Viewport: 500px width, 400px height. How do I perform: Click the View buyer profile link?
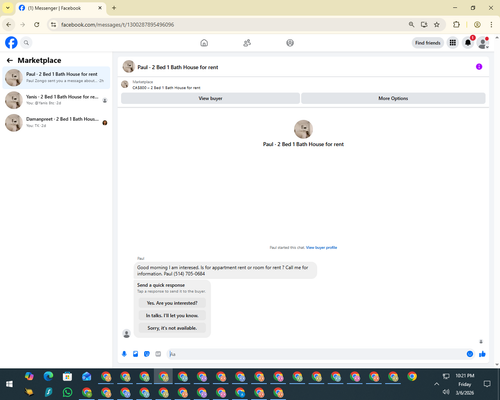tap(321, 247)
